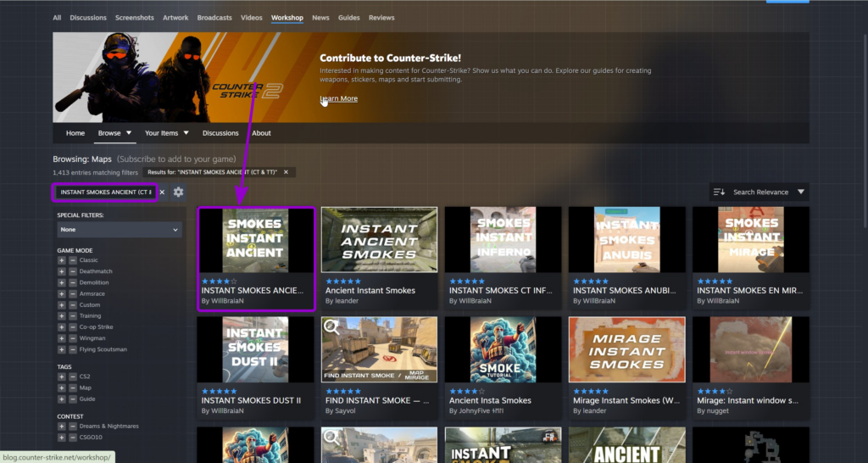Expand the Your Items menu
The width and height of the screenshot is (868, 463).
(167, 133)
